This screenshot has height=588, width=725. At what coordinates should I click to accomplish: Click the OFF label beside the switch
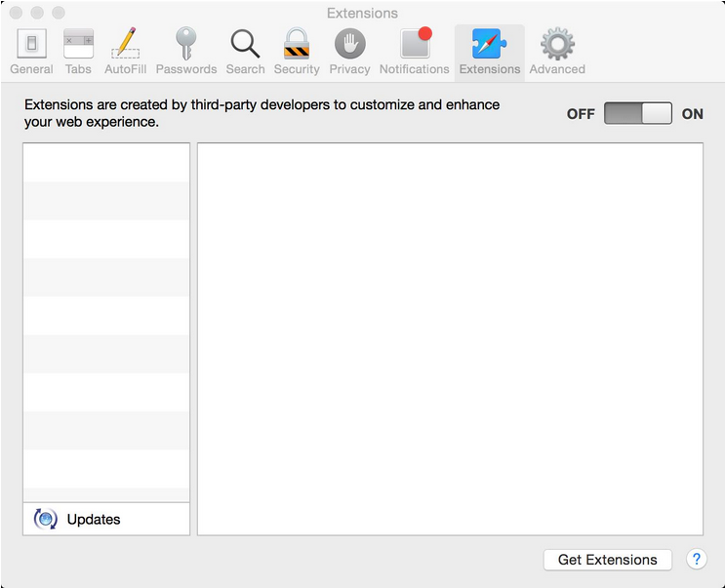tap(581, 114)
